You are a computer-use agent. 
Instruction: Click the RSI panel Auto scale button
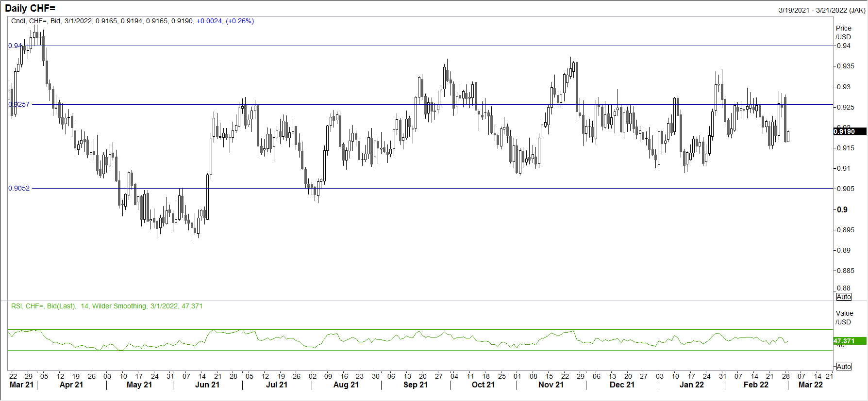tap(844, 367)
